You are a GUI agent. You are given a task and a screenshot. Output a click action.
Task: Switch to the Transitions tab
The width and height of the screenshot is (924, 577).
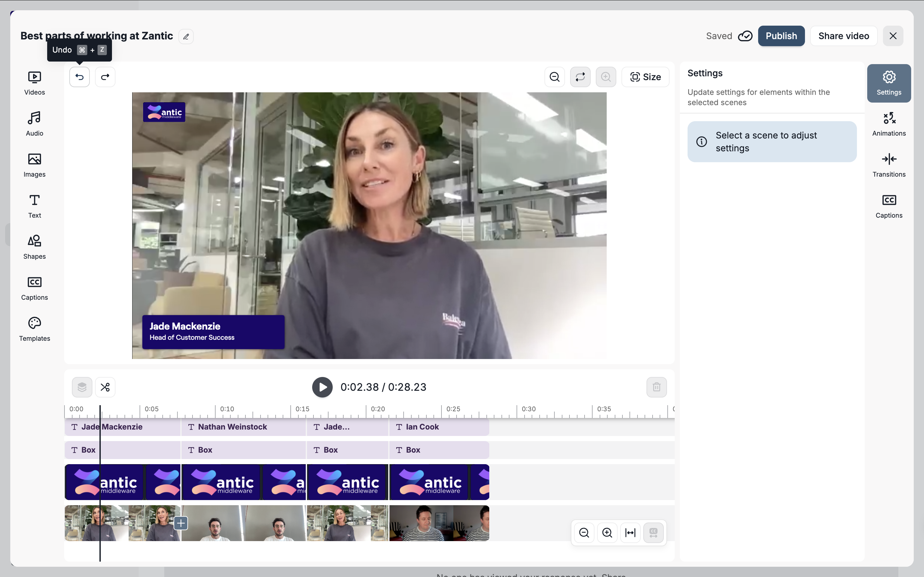click(x=888, y=165)
